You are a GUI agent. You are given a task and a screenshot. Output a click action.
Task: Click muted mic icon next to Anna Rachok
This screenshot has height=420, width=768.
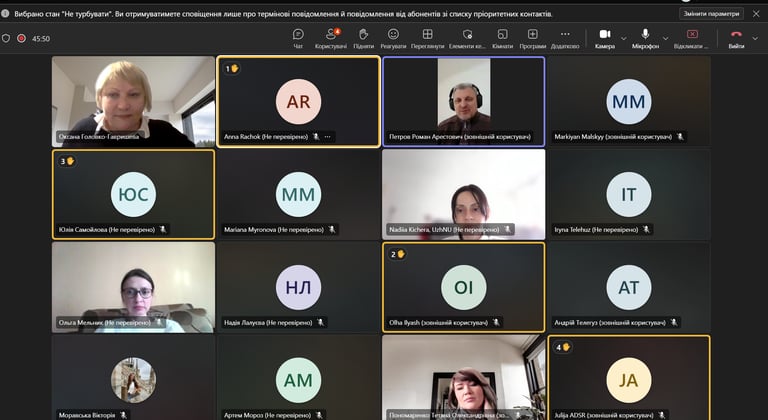point(316,137)
